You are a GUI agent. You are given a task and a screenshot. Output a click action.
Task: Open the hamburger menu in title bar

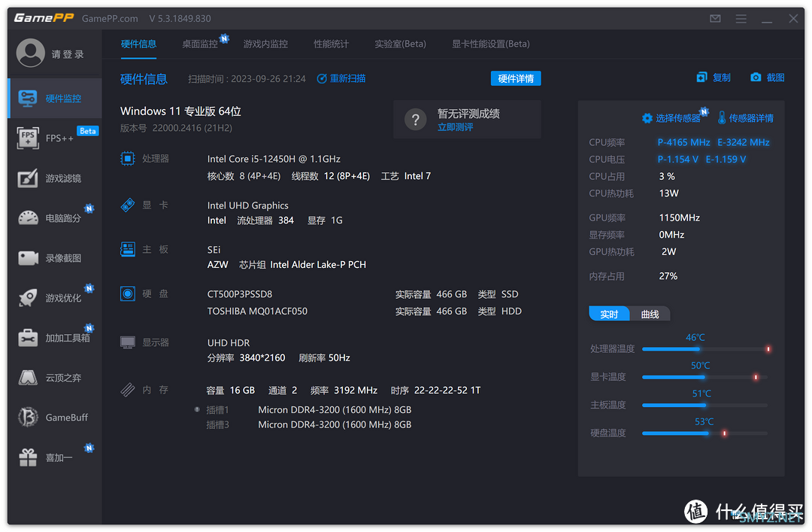coord(741,19)
